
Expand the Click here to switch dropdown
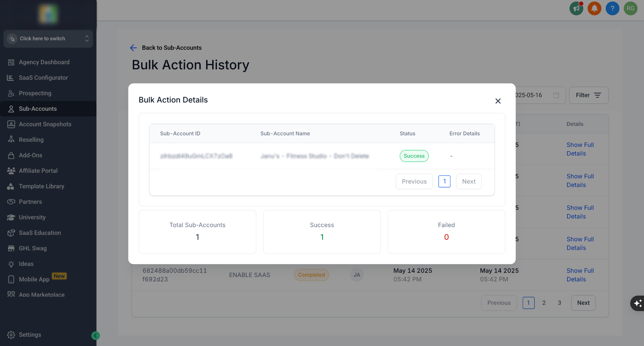click(48, 39)
